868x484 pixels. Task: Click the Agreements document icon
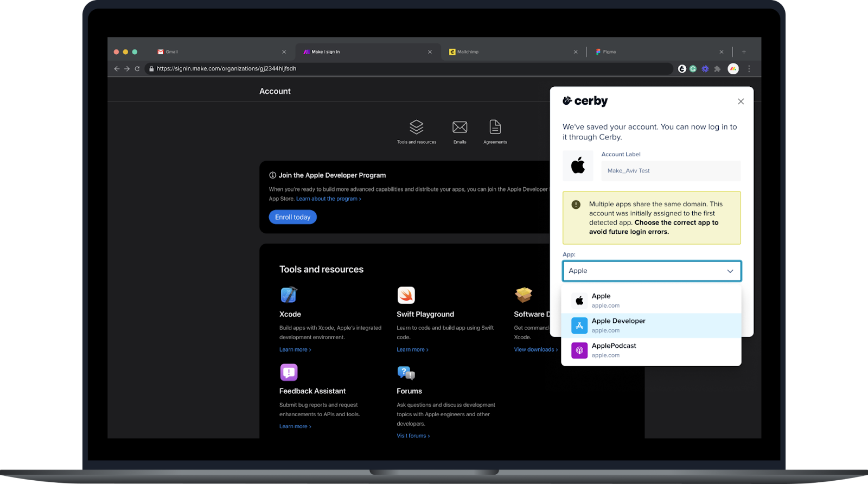495,127
